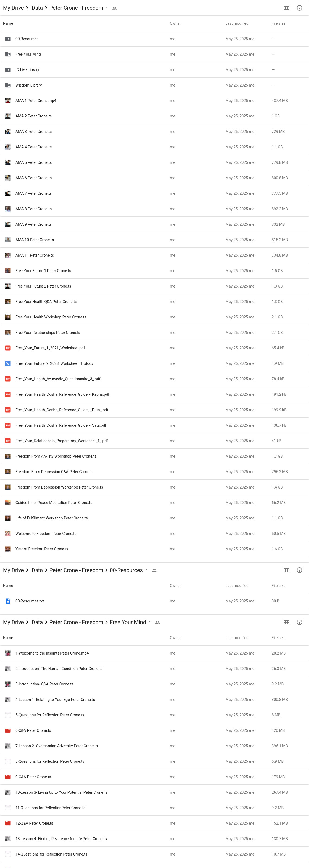Open the 00-Resources shared folder icon

8,39
